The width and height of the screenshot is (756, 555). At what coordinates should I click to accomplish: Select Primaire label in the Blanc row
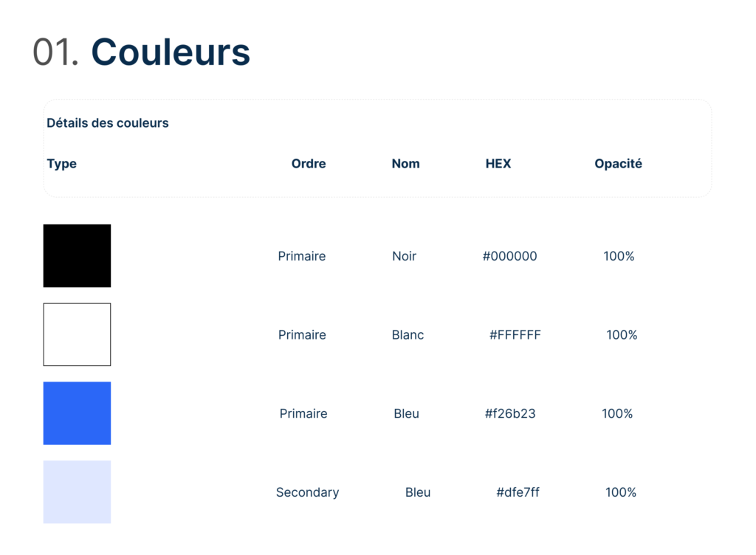[302, 335]
